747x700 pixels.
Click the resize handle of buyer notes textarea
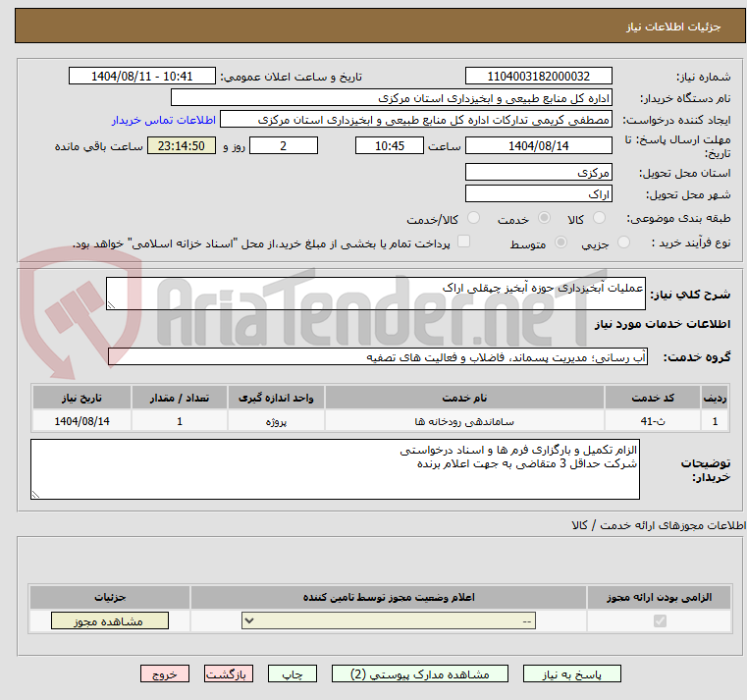pyautogui.click(x=35, y=495)
